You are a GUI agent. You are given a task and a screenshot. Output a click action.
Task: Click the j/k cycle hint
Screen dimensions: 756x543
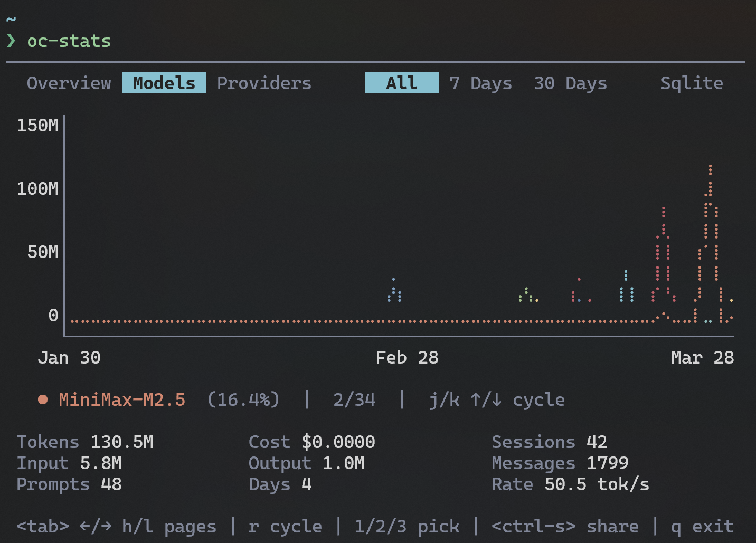(496, 400)
